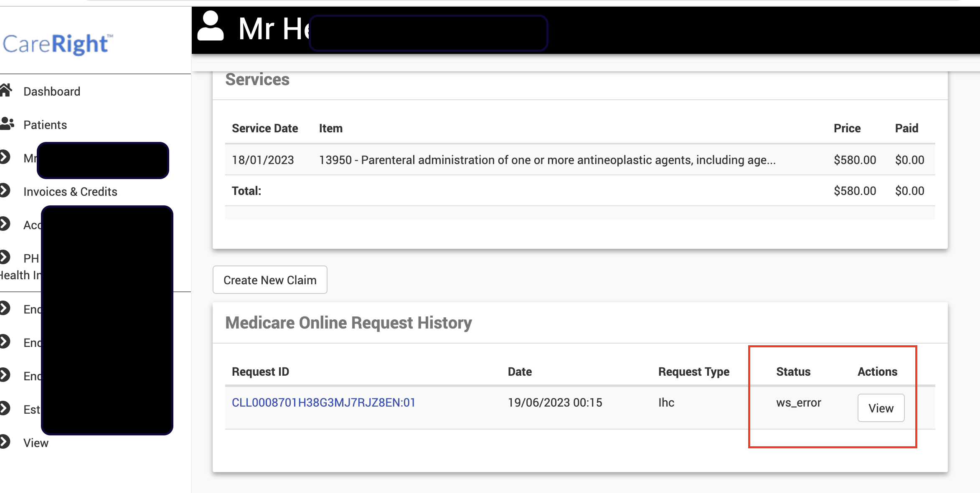This screenshot has height=493, width=980.
Task: Click the Status column header
Action: coord(793,372)
